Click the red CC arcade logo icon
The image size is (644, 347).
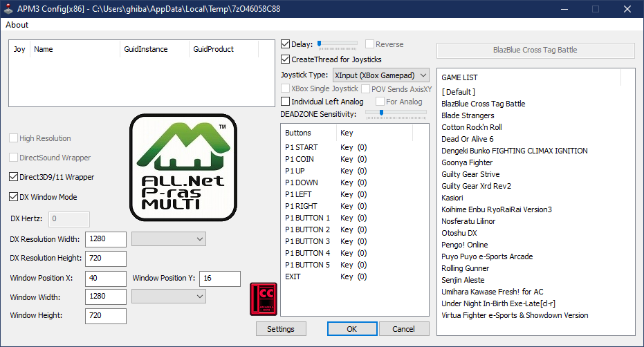click(x=264, y=299)
